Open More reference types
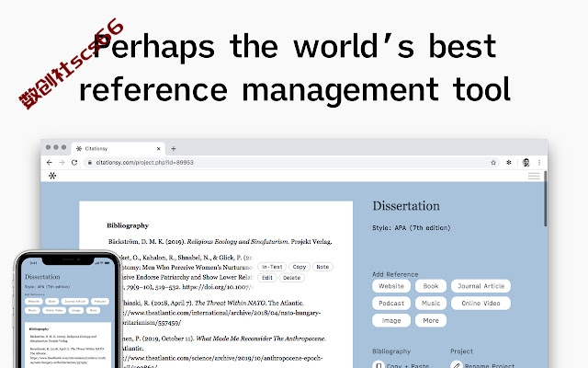This screenshot has width=588, height=368. tap(431, 320)
